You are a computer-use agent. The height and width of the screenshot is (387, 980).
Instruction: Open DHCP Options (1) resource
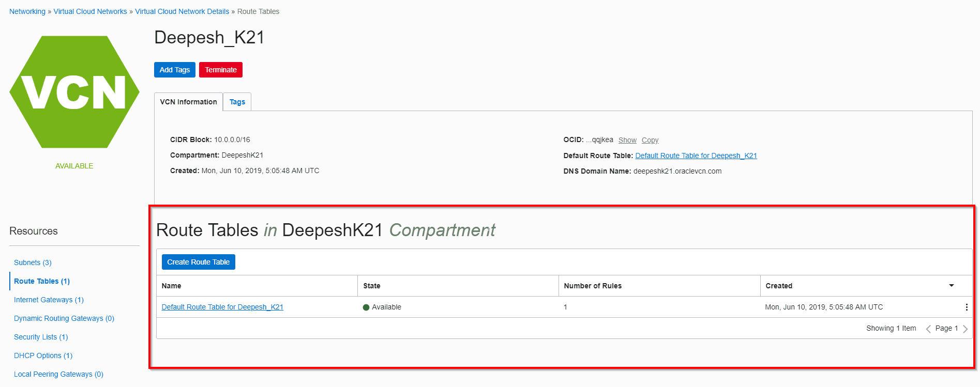point(43,355)
